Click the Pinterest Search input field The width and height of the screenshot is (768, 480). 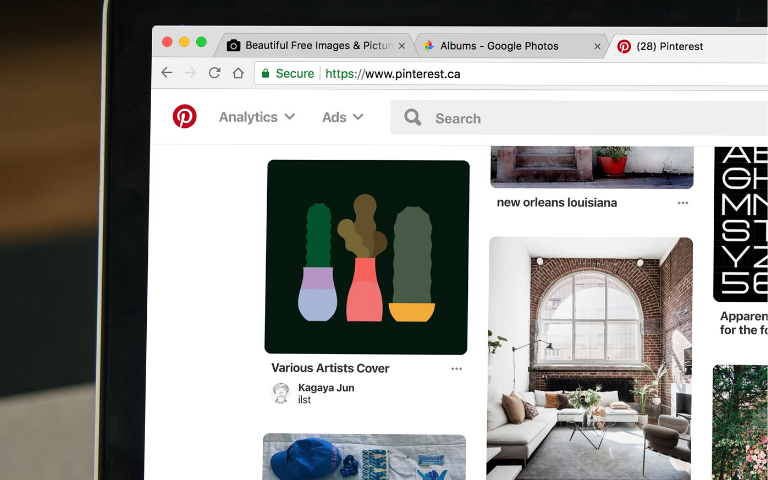click(x=579, y=118)
